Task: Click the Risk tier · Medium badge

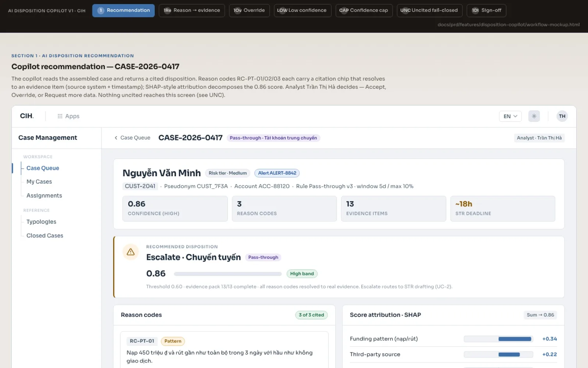Action: click(228, 173)
